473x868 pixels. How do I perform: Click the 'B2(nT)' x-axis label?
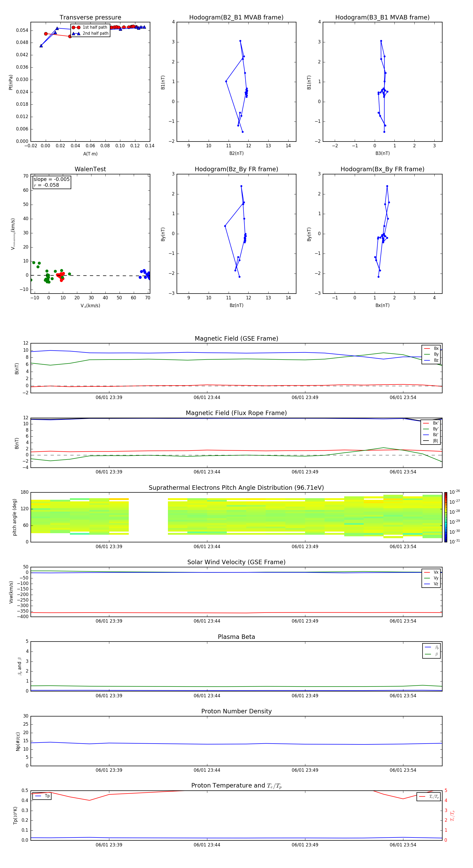click(236, 153)
